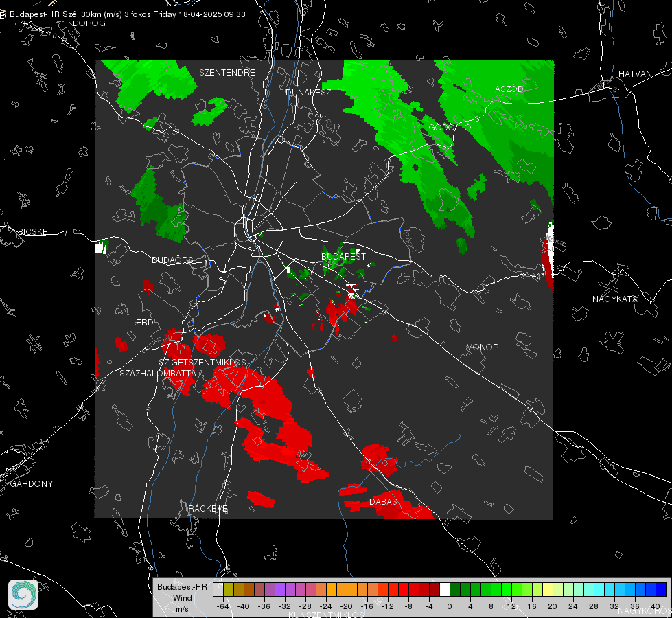The height and width of the screenshot is (618, 672).
Task: Select the NAGYKÁTA label
Action: click(x=615, y=299)
